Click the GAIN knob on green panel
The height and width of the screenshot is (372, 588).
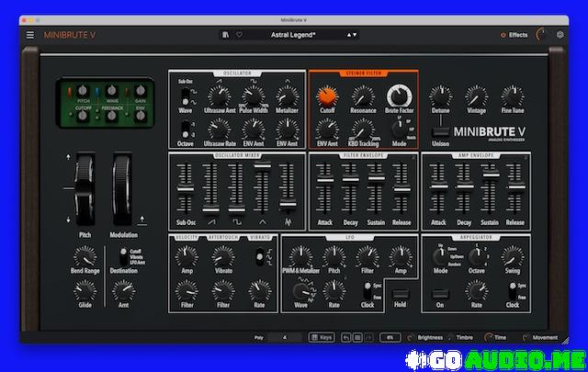(x=141, y=91)
